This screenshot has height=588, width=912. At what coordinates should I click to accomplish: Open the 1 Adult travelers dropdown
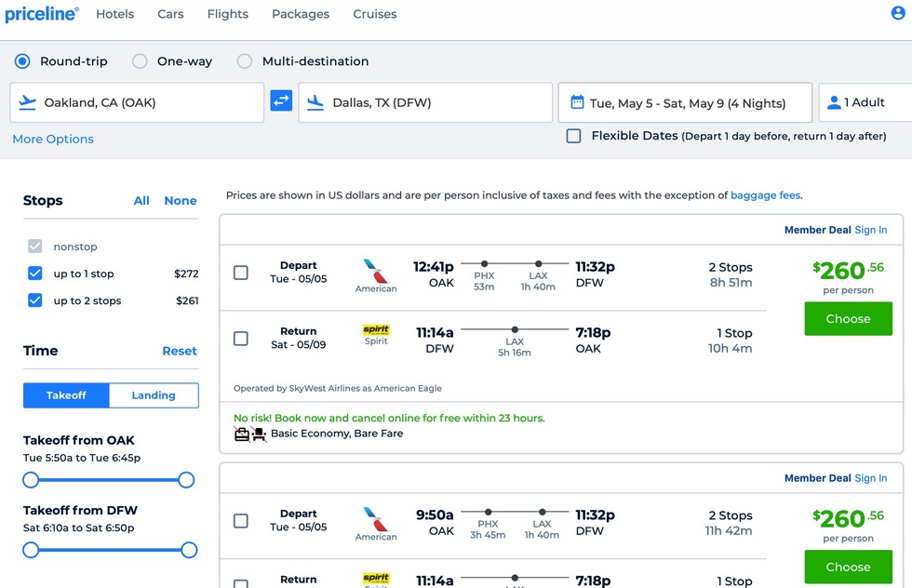(x=865, y=102)
